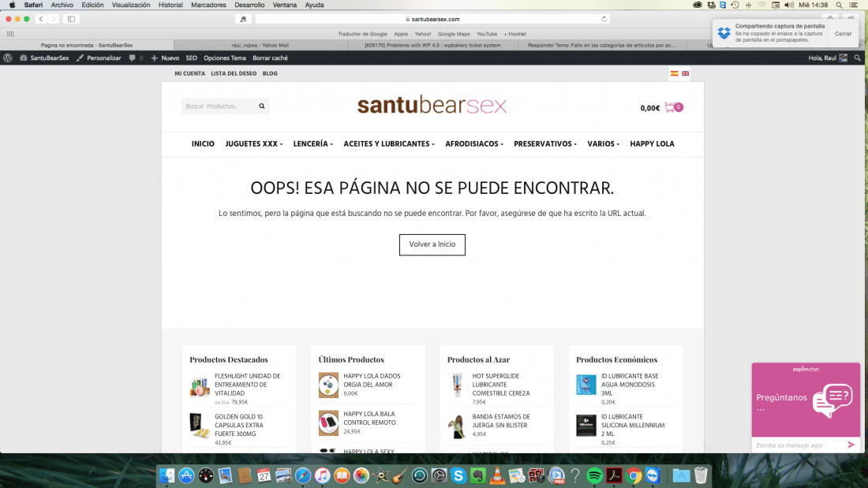Open TeamViewer from the Dock
Viewport: 868px width, 488px height.
(653, 475)
